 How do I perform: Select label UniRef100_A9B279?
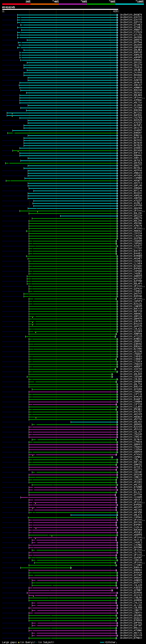(131, 218)
